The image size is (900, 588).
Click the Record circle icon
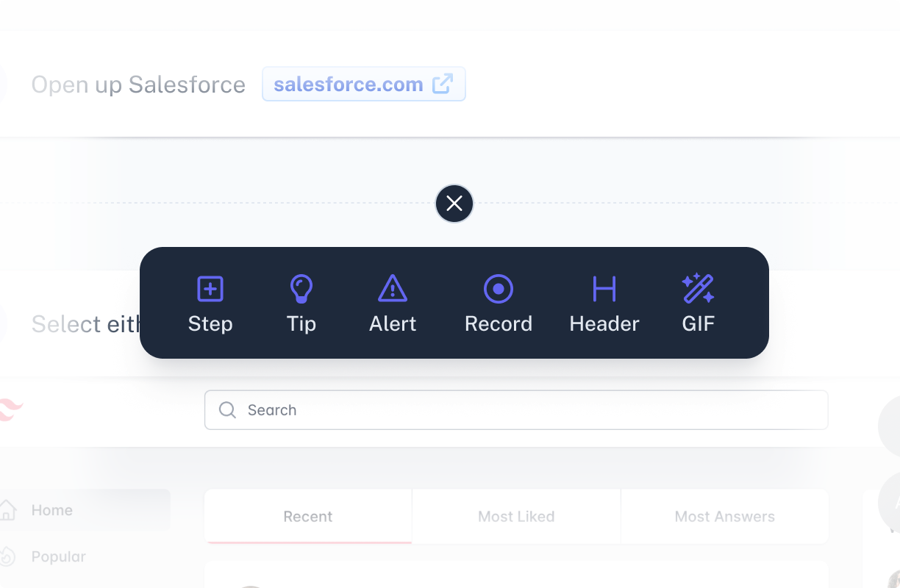pyautogui.click(x=499, y=289)
